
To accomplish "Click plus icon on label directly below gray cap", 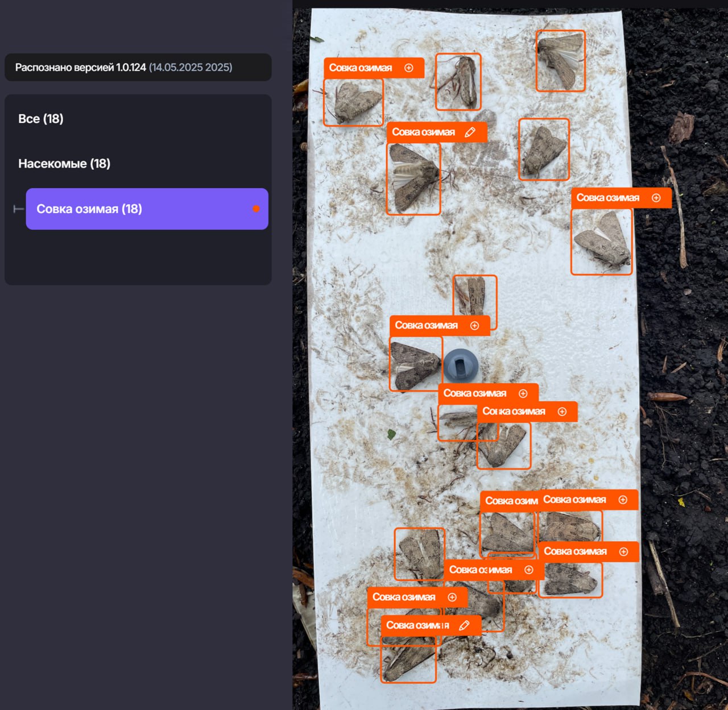I will pyautogui.click(x=523, y=393).
